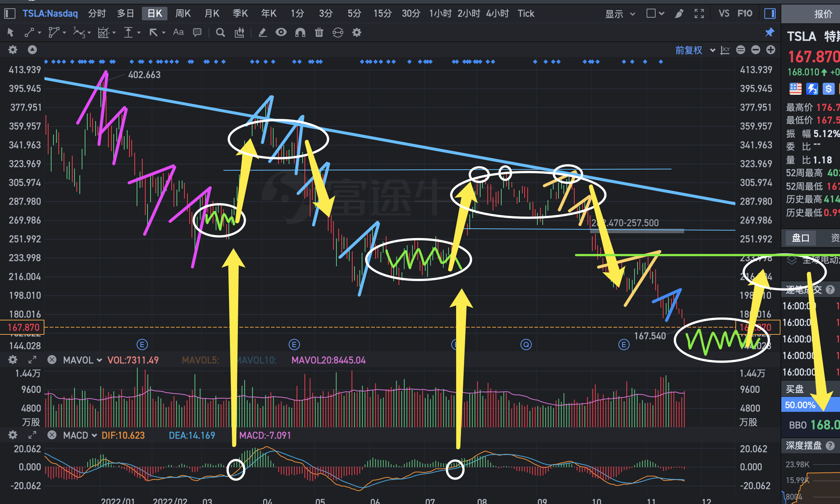This screenshot has width=840, height=504.
Task: Open the MACD indicator dropdown
Action: click(80, 436)
